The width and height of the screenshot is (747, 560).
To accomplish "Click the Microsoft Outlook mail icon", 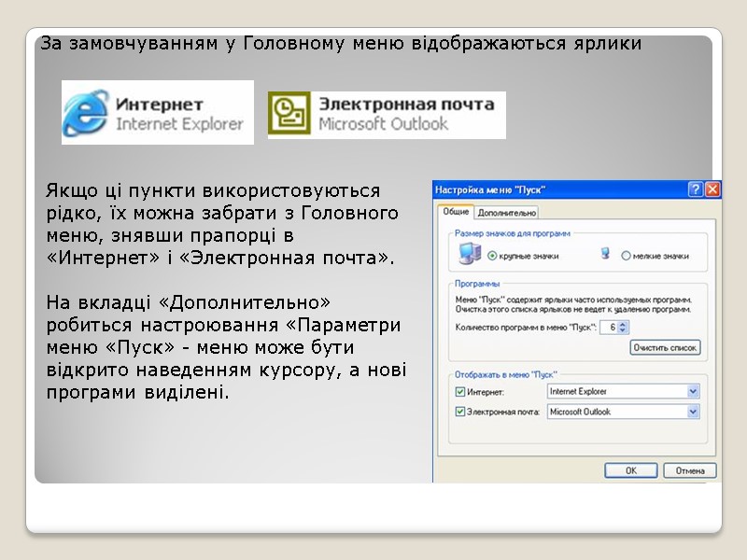I will pyautogui.click(x=289, y=113).
